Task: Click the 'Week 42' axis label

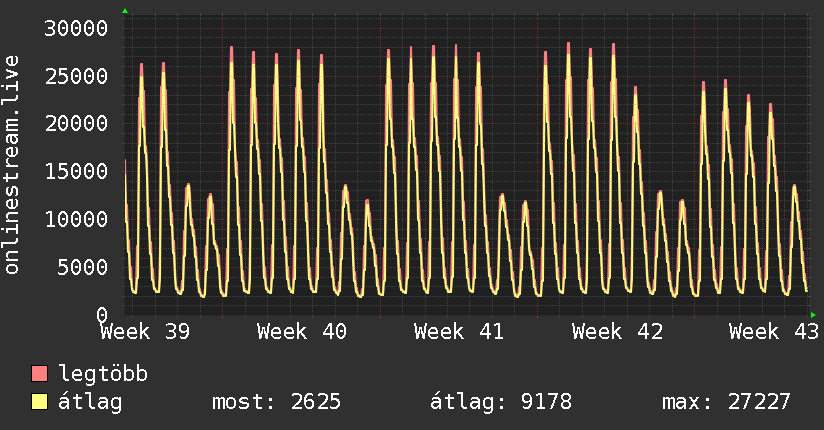Action: click(617, 332)
